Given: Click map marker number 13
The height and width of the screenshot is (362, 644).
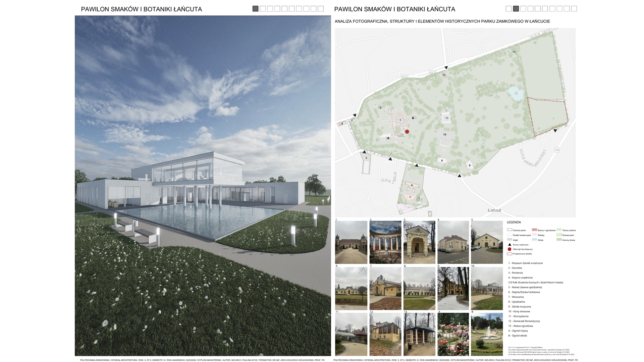Looking at the screenshot, I should pos(514,52).
